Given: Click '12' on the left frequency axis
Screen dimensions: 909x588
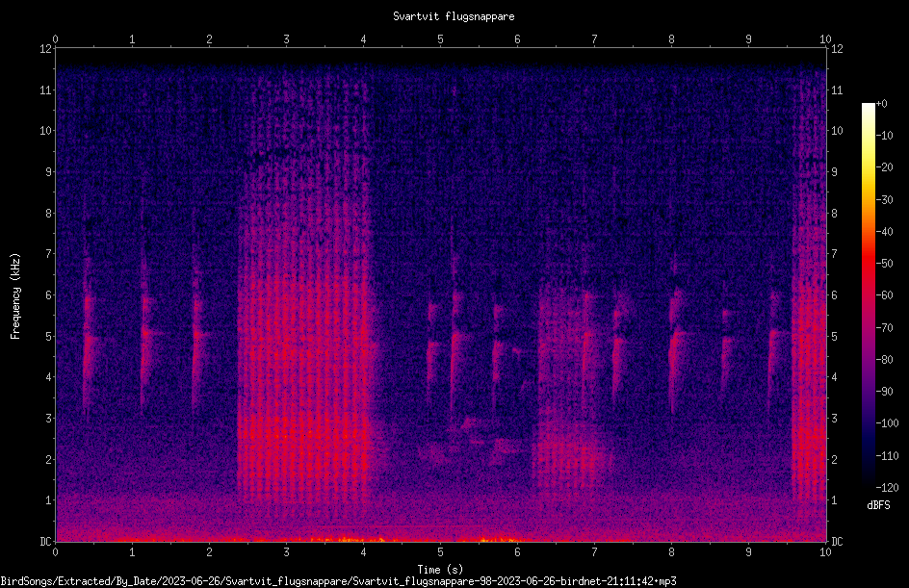Looking at the screenshot, I should tap(45, 49).
